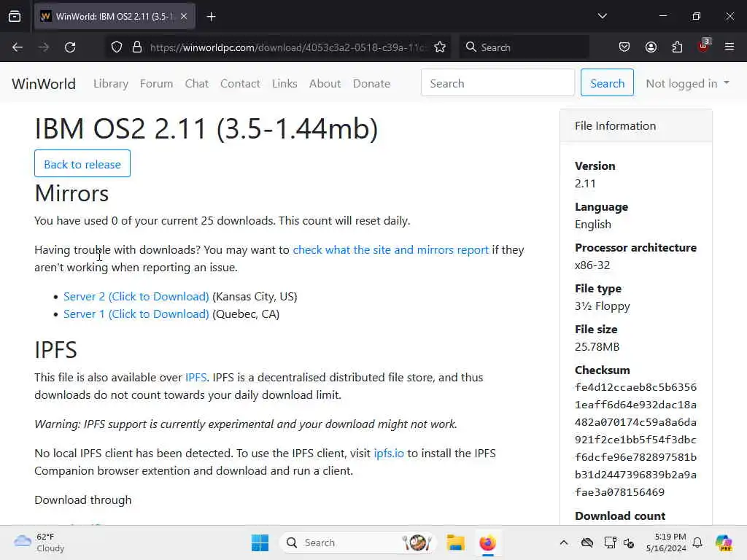Image resolution: width=747 pixels, height=560 pixels.
Task: Click the taskbar Search box
Action: (358, 542)
